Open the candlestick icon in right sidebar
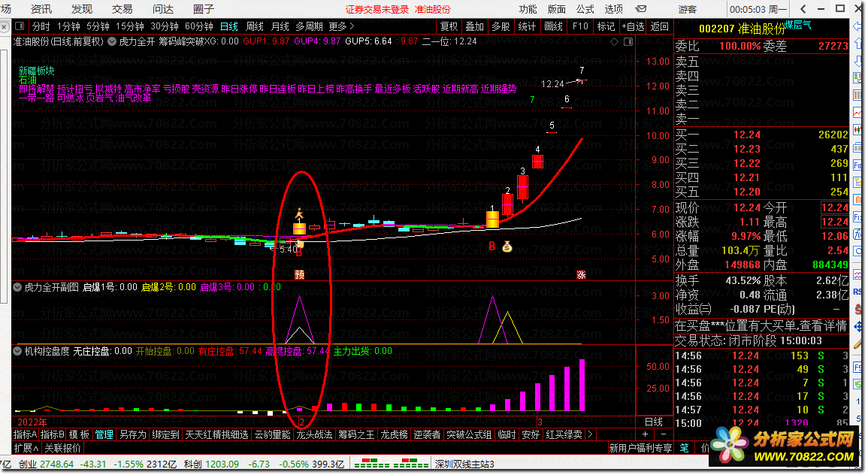The image size is (868, 475). click(858, 130)
